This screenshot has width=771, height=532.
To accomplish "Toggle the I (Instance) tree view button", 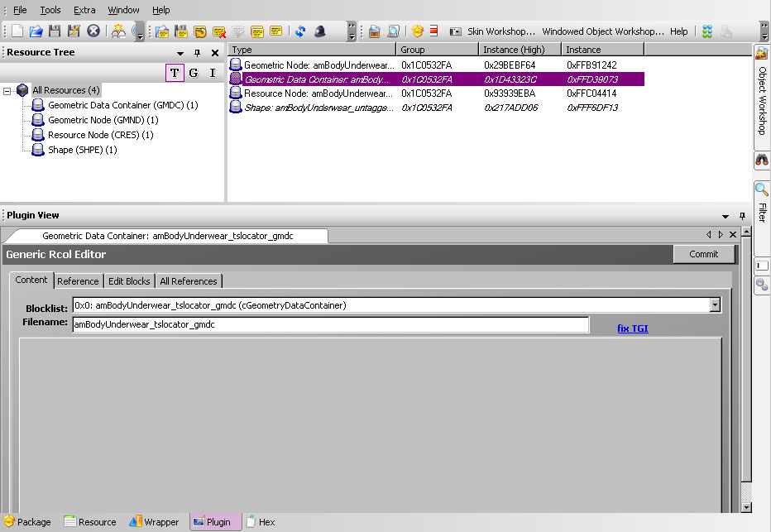I will pos(213,73).
